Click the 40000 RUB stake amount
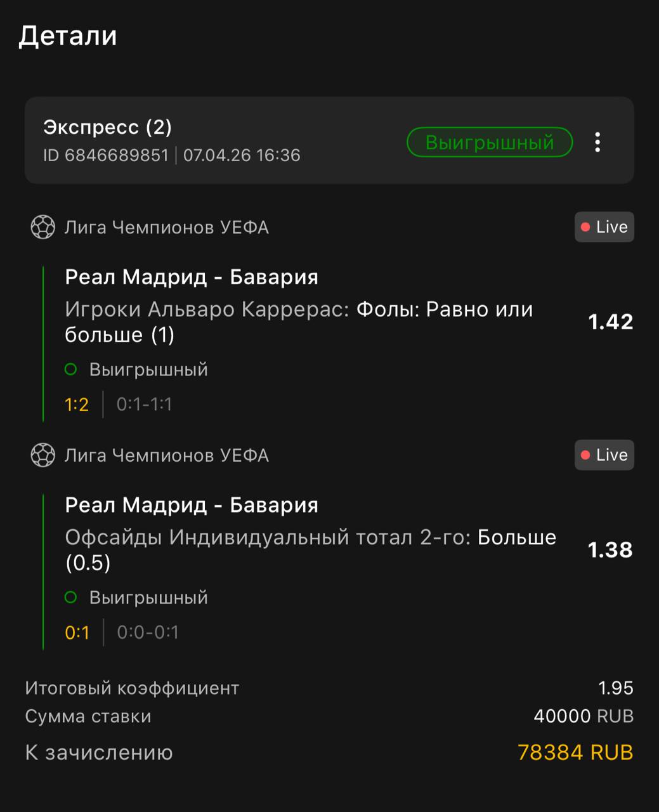Image resolution: width=659 pixels, height=812 pixels. click(583, 717)
